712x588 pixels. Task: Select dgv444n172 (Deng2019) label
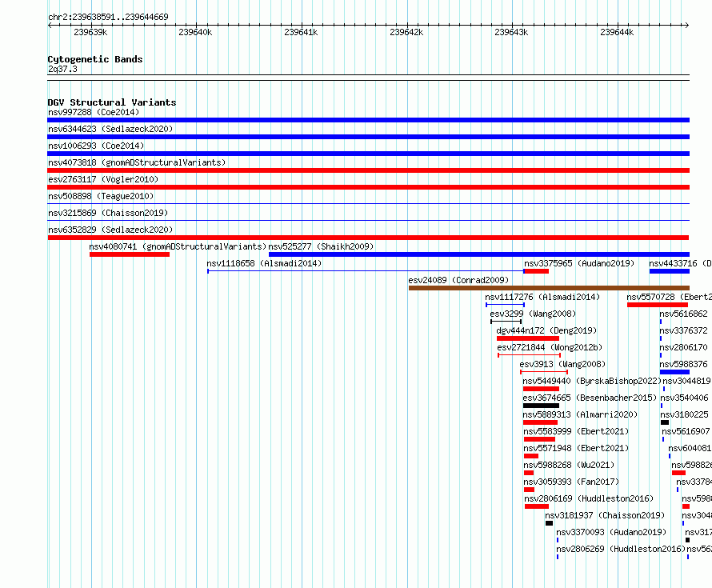546,330
